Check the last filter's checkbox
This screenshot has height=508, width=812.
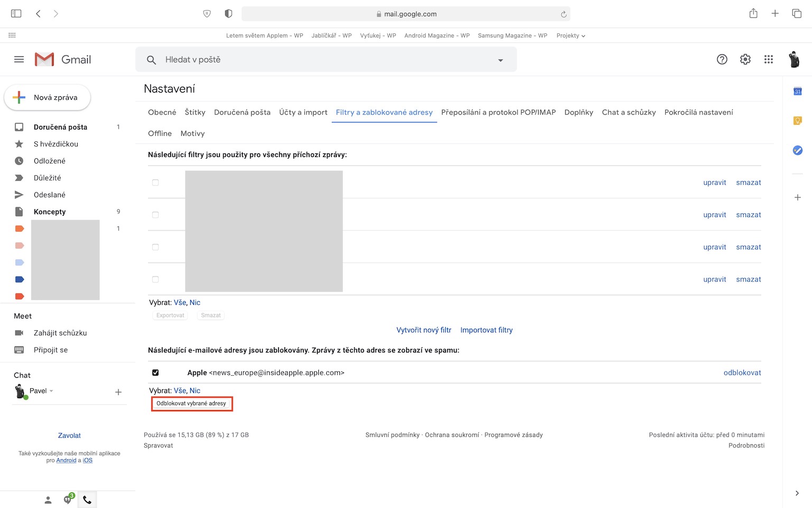click(155, 279)
